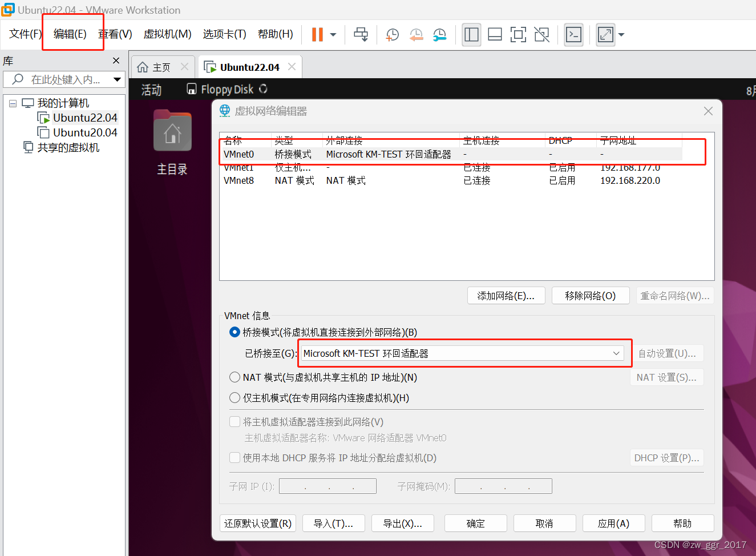Click the Unity mode toolbar icon

coord(541,35)
